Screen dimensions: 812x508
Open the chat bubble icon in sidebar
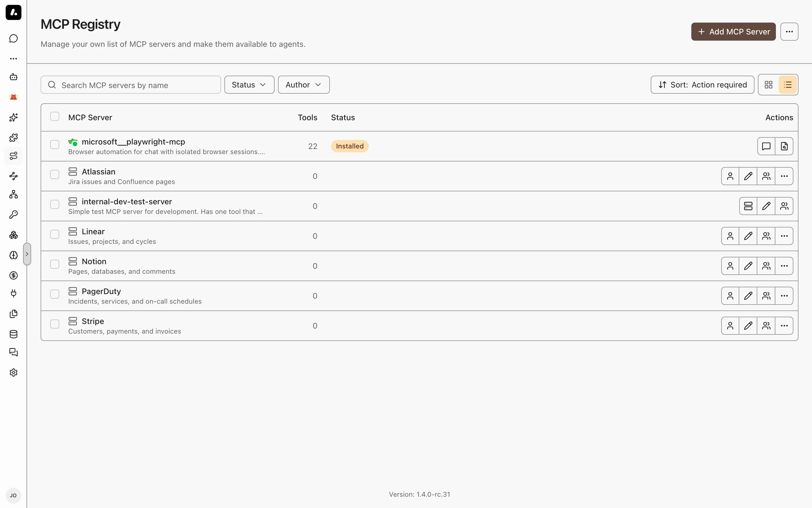tap(14, 39)
